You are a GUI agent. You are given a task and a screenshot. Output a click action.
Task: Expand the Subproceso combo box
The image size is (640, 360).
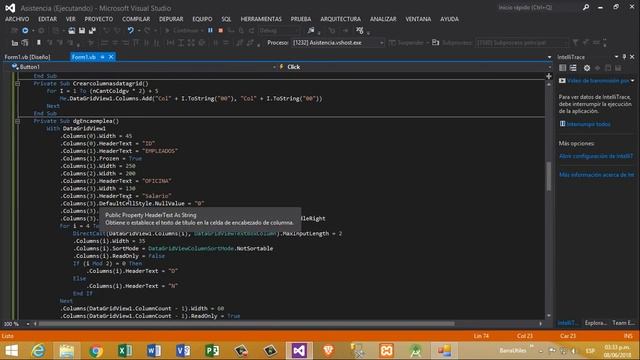click(x=566, y=42)
